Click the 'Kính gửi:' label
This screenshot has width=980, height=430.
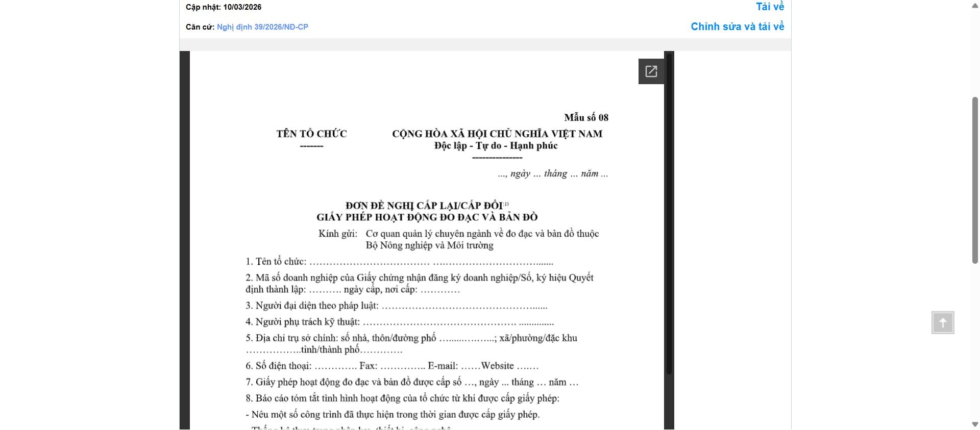tap(338, 234)
